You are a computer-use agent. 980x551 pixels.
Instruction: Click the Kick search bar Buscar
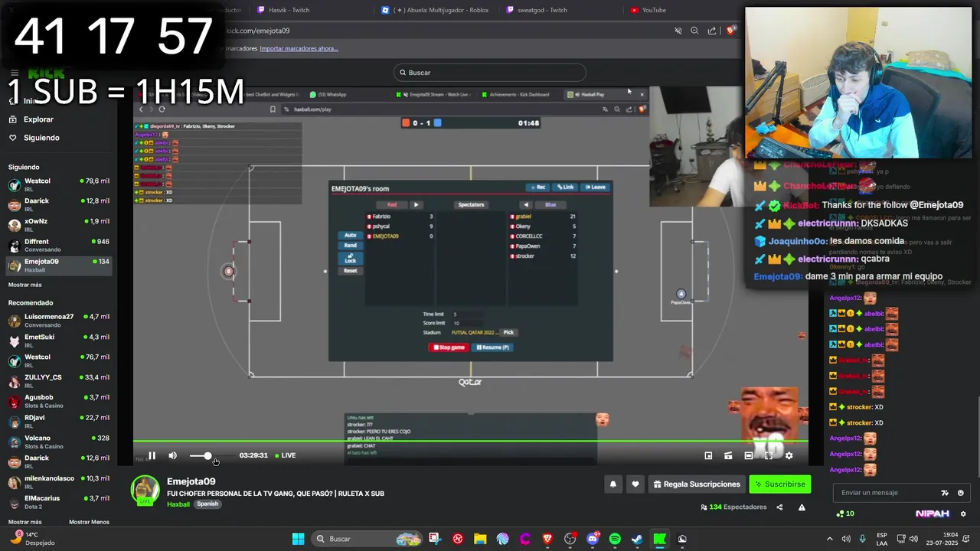tap(490, 73)
